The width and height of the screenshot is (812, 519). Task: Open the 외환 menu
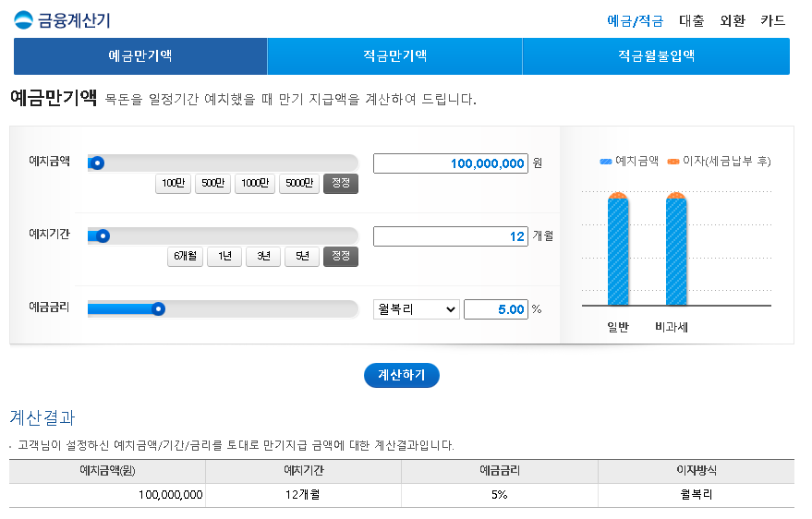click(733, 20)
